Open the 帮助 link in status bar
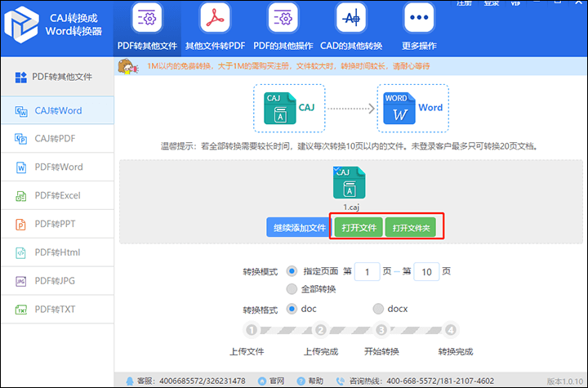Screen dimensions: 588x388 [x=316, y=381]
